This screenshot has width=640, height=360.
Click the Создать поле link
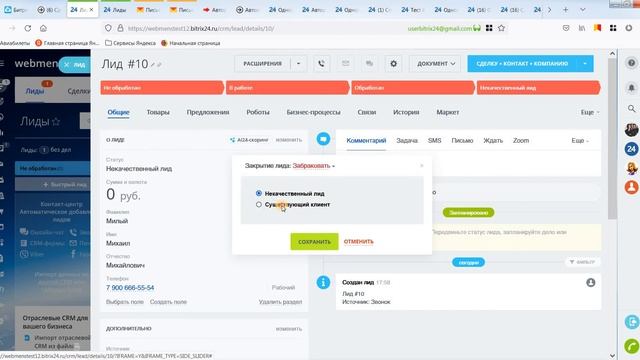[168, 302]
